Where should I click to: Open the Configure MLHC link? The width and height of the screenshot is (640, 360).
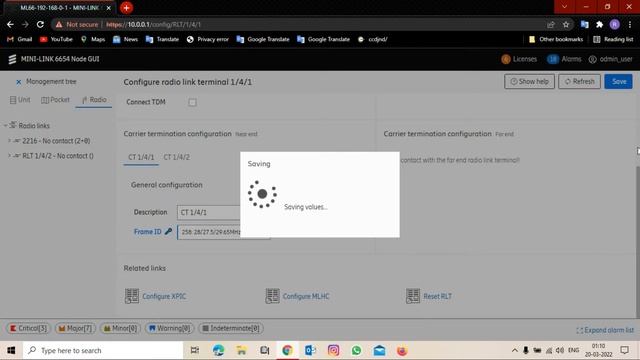tap(297, 296)
